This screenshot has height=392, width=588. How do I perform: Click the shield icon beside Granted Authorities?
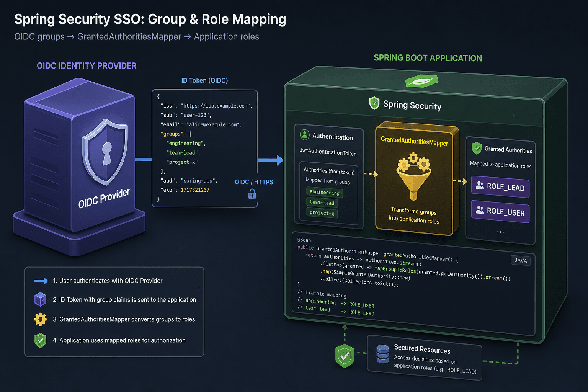(476, 148)
